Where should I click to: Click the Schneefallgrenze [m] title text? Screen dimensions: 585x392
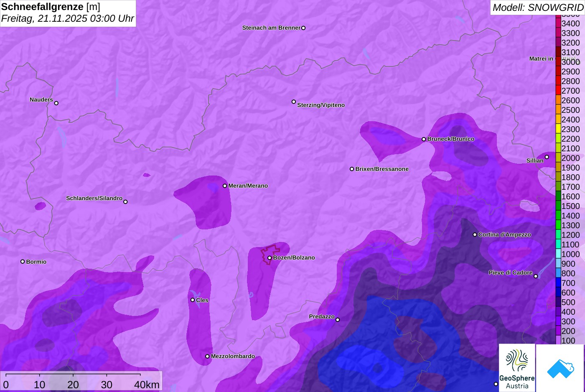point(51,7)
